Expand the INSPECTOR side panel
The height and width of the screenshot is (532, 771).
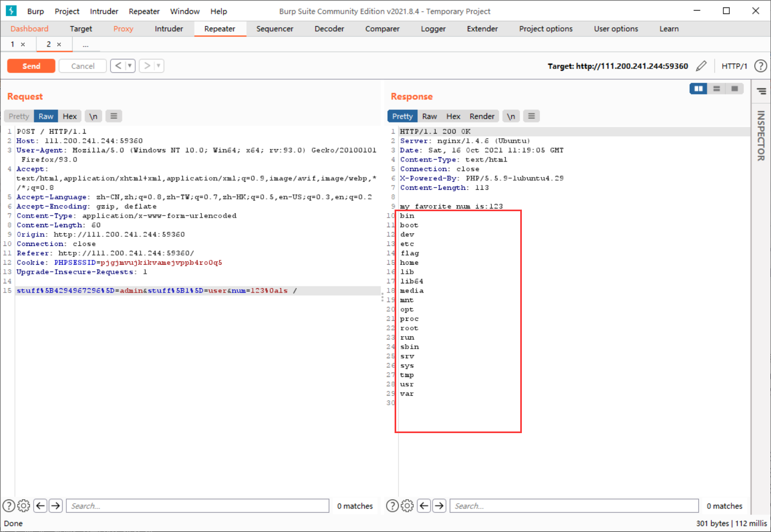(x=761, y=136)
